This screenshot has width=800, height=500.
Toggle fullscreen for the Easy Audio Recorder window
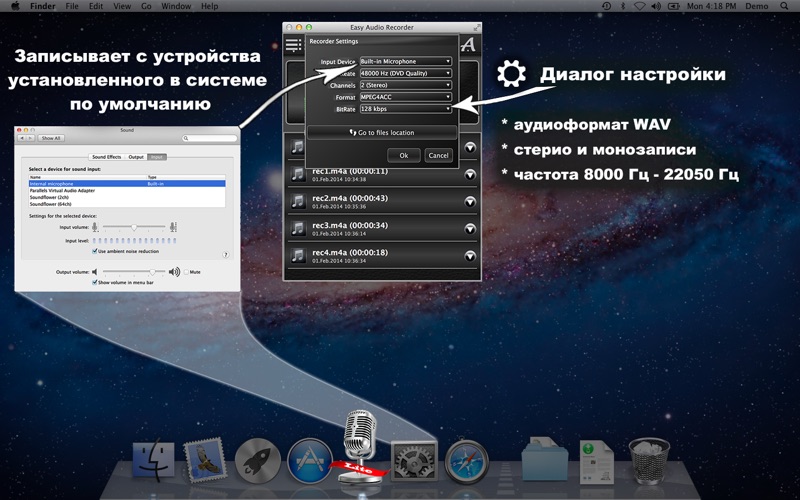[477, 27]
